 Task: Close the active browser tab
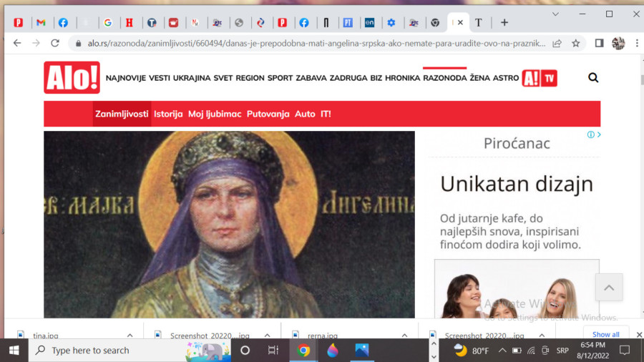(460, 23)
